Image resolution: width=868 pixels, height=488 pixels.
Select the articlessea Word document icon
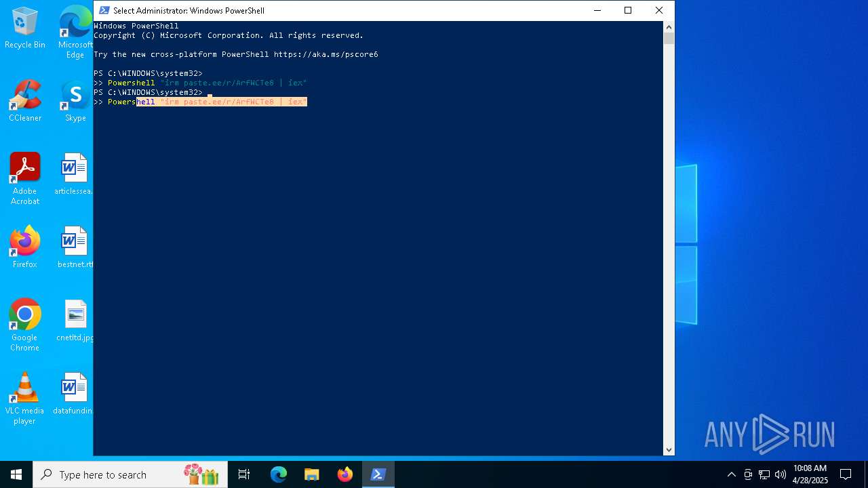point(73,174)
